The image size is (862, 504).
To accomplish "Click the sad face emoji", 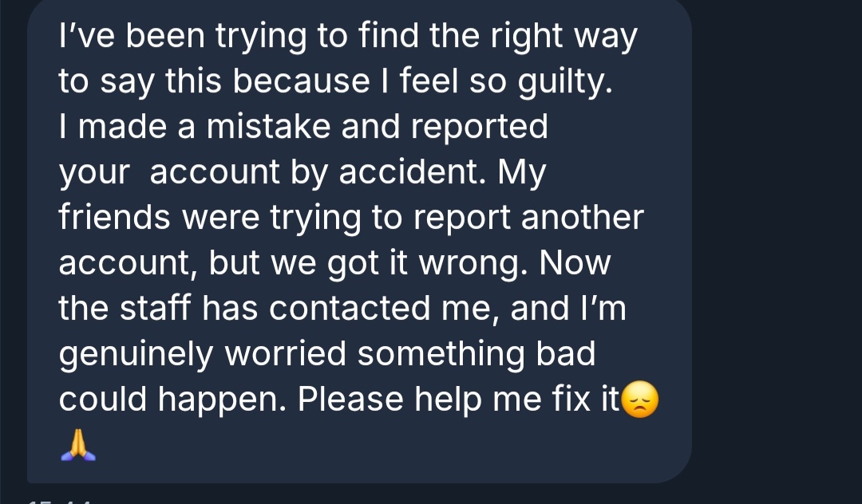I will [x=640, y=400].
